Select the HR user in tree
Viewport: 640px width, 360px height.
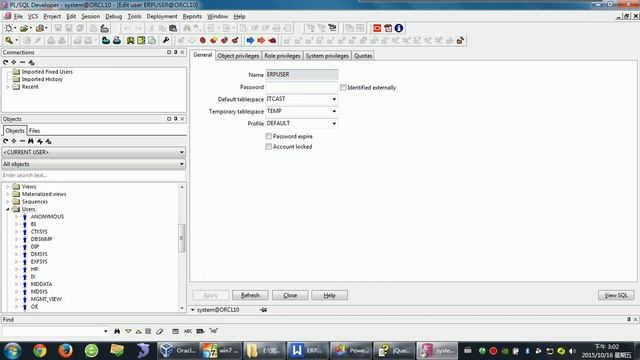point(34,269)
